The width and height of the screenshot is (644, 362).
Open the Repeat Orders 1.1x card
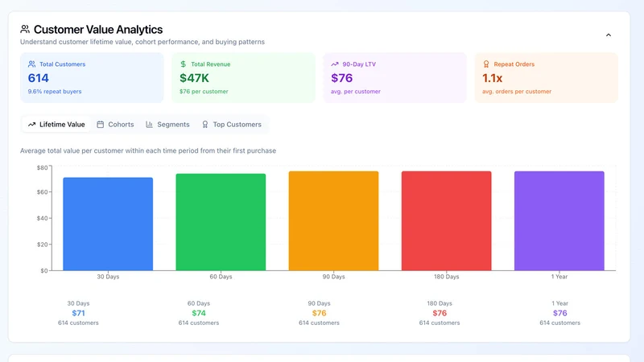tap(547, 77)
